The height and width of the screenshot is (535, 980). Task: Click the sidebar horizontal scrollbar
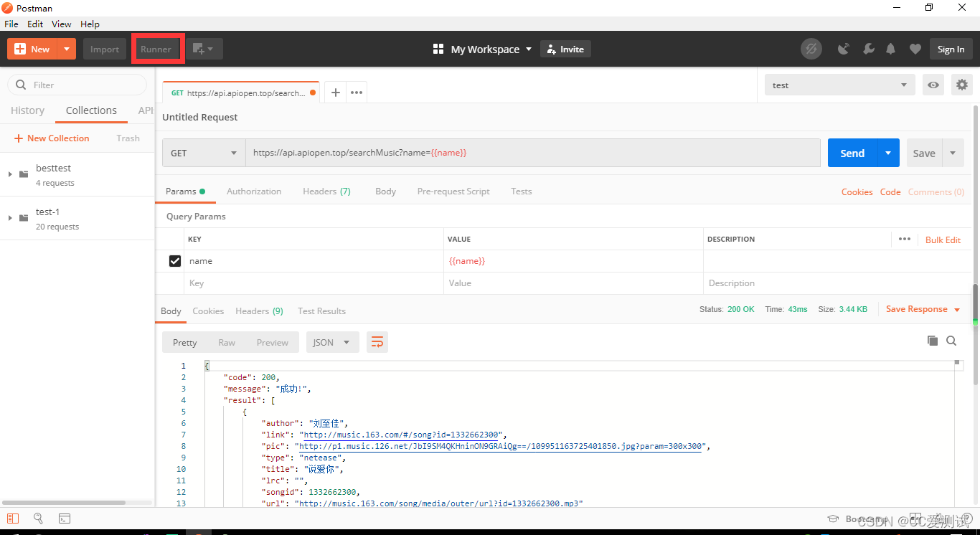coord(64,502)
